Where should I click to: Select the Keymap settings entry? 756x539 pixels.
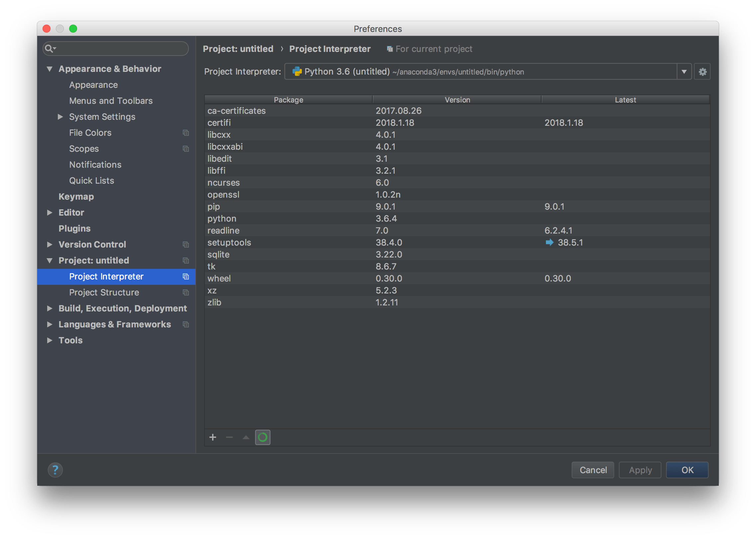(x=76, y=196)
